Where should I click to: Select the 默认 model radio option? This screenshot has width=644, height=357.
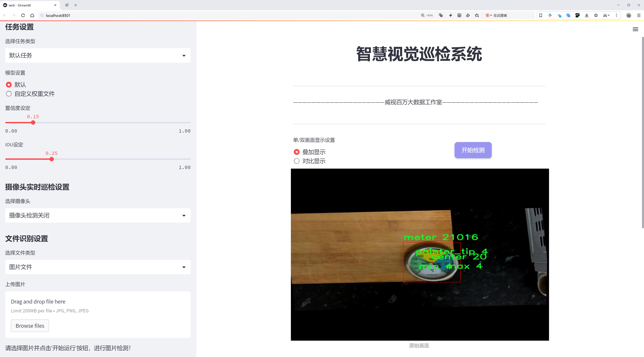[x=16, y=85]
